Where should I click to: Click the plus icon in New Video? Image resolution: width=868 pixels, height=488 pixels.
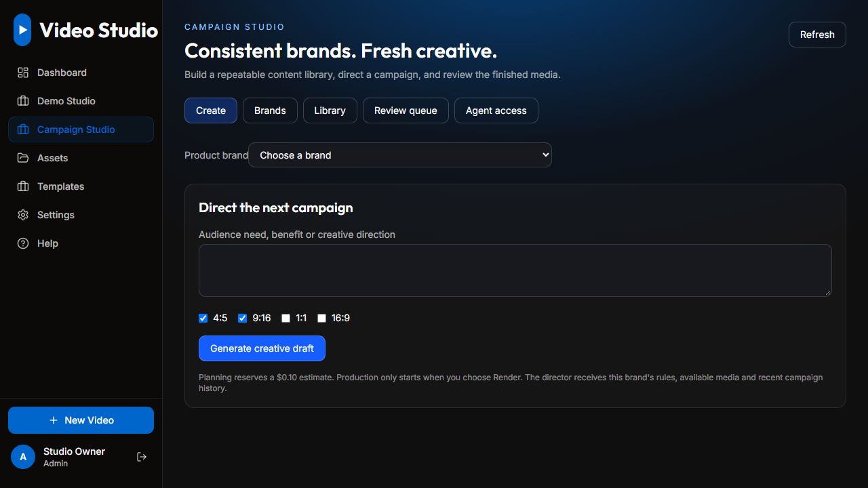coord(54,420)
